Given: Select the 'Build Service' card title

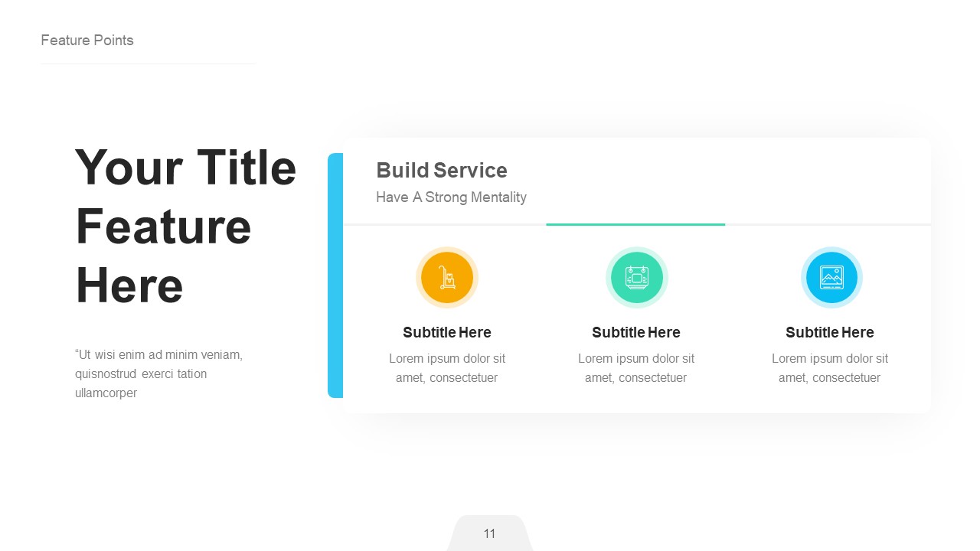Looking at the screenshot, I should point(442,170).
